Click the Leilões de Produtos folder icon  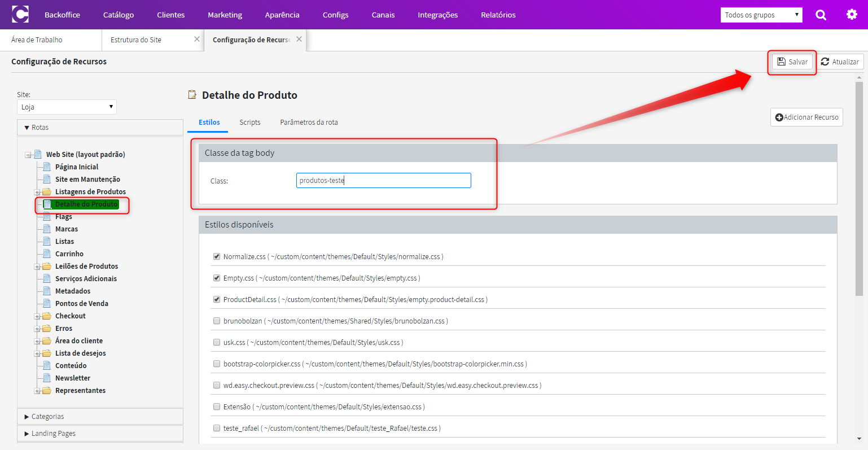[47, 266]
